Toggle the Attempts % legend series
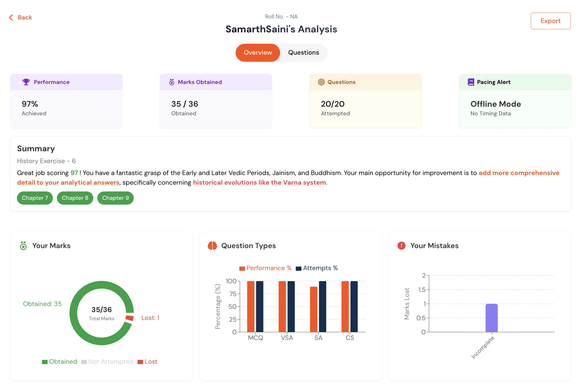Screen dimensions: 588x389 tap(317, 268)
